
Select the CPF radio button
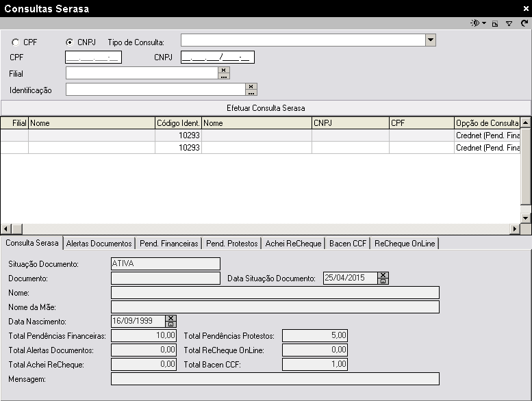tap(15, 42)
